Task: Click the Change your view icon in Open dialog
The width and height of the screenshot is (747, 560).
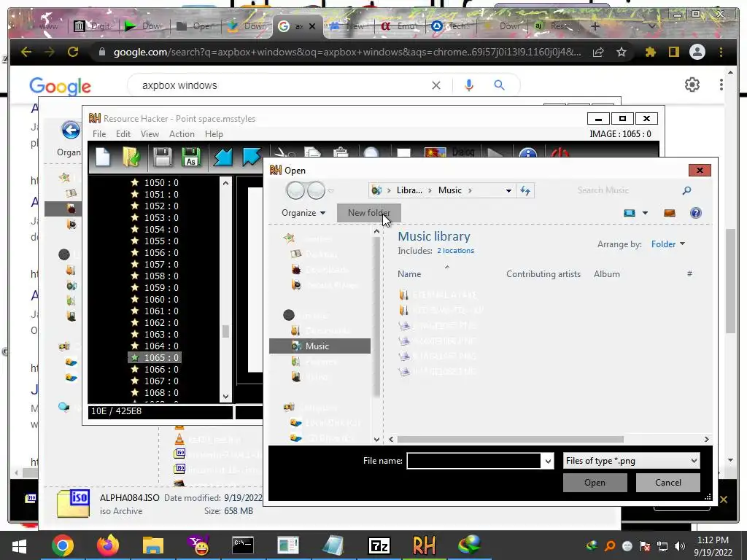Action: tap(630, 213)
